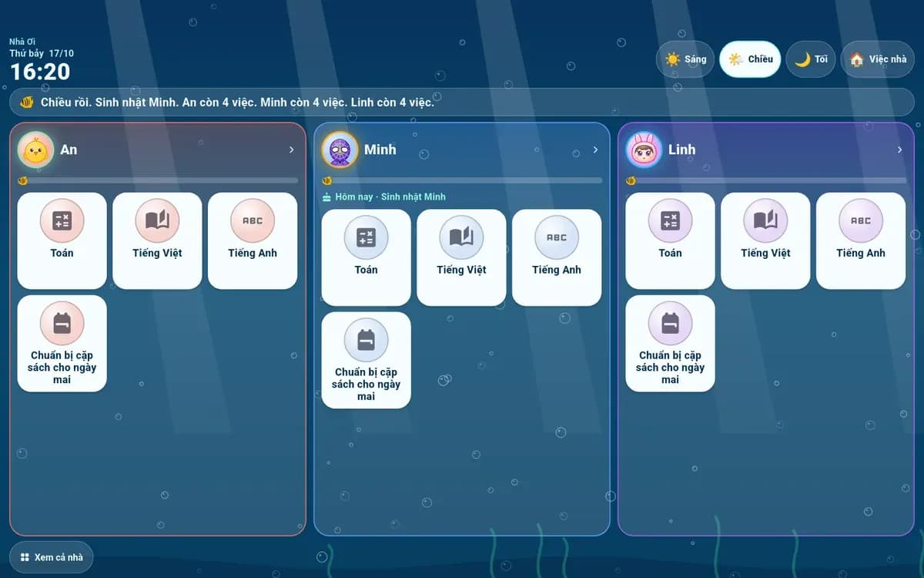
Task: Click the book icon in Linh's Tiếng Việt card
Action: [765, 221]
